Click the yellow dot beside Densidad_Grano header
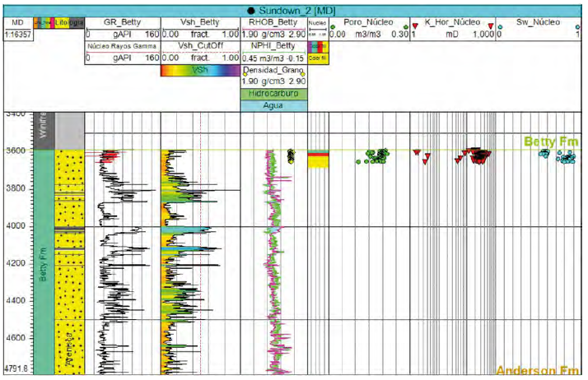Image resolution: width=588 pixels, height=380 pixels. (301, 73)
